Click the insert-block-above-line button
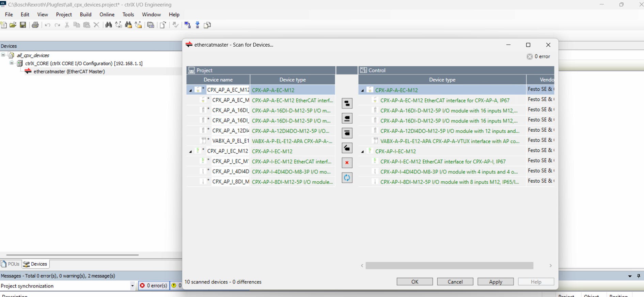 click(347, 118)
